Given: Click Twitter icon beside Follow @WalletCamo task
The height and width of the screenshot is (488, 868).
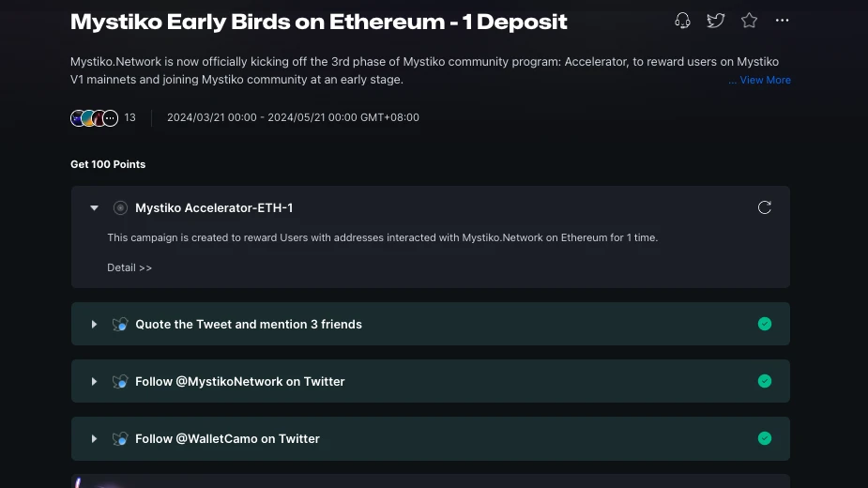Looking at the screenshot, I should [120, 438].
